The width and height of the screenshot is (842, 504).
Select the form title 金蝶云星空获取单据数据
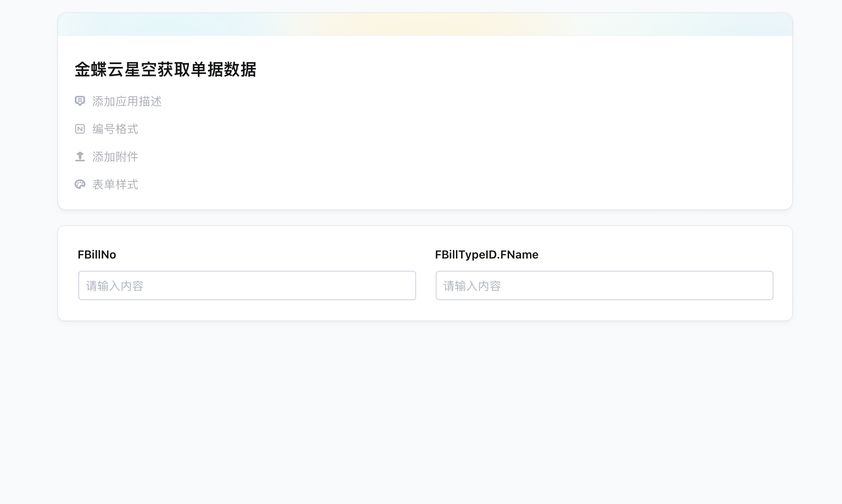(166, 69)
